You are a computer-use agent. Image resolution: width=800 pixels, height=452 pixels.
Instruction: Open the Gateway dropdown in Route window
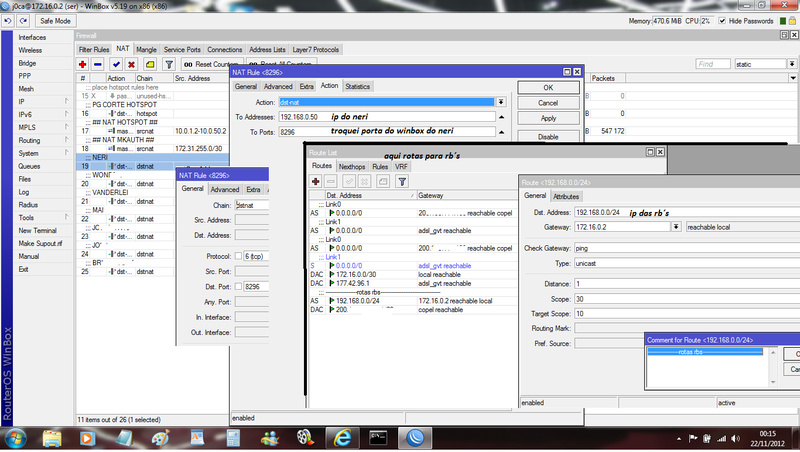click(x=676, y=227)
